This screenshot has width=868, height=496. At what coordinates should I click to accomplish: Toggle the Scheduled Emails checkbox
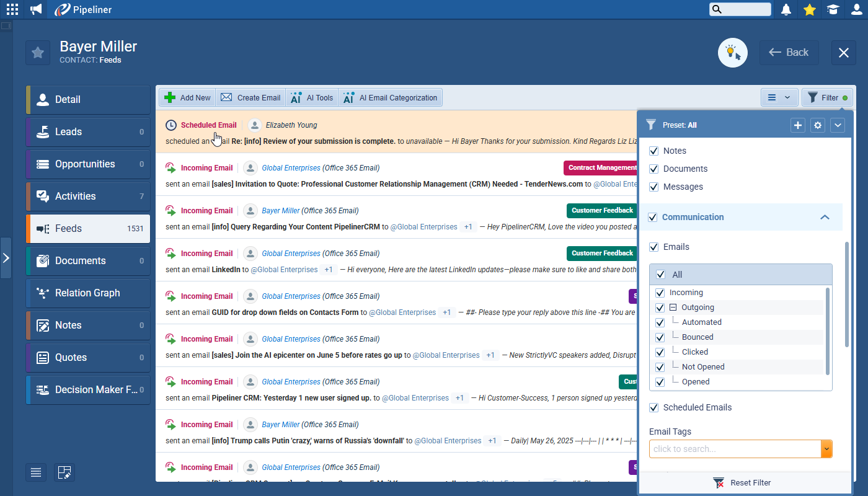coord(653,407)
